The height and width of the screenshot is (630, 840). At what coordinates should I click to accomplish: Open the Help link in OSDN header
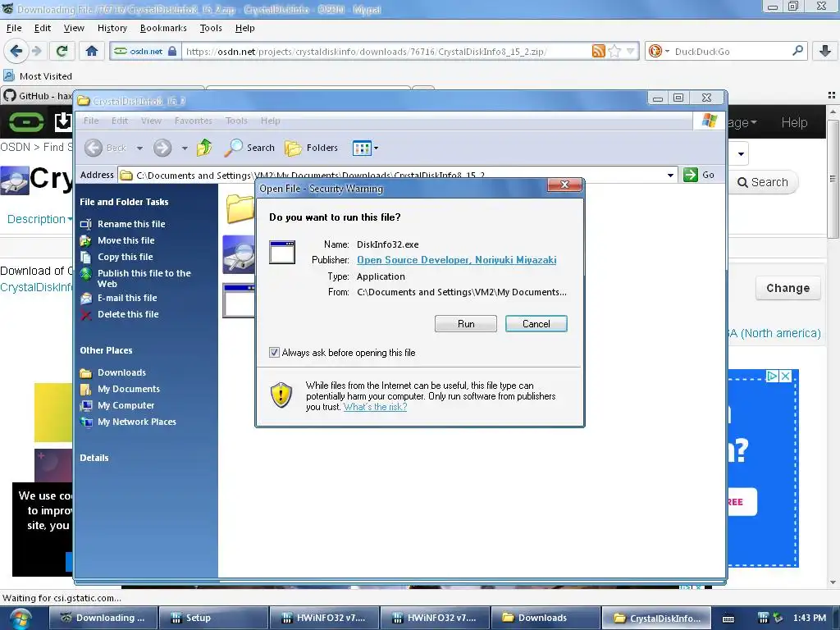[x=794, y=123]
